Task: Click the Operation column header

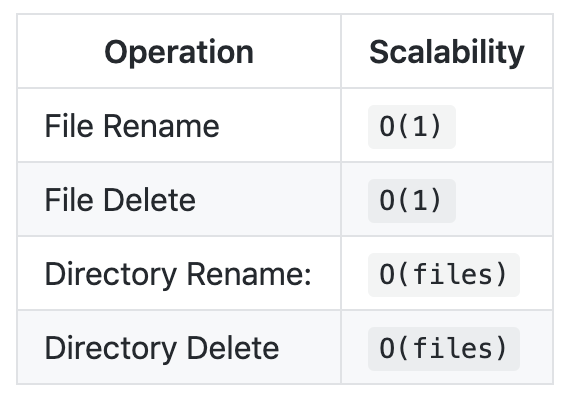Action: tap(179, 52)
